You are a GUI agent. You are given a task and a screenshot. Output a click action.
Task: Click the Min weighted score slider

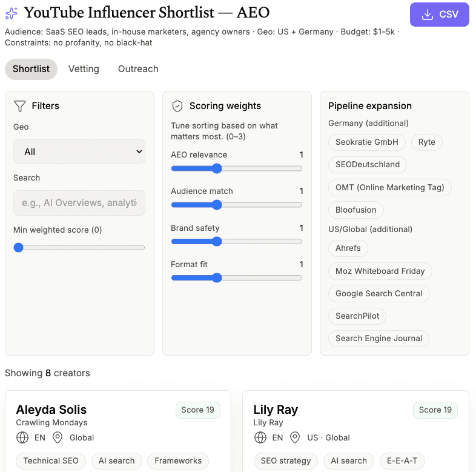pyautogui.click(x=79, y=247)
